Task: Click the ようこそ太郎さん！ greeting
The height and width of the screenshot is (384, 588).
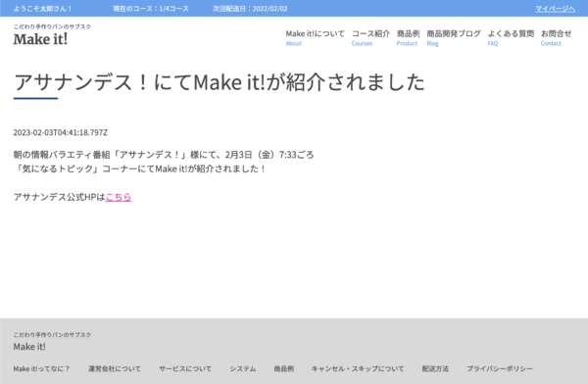Action: coord(43,9)
